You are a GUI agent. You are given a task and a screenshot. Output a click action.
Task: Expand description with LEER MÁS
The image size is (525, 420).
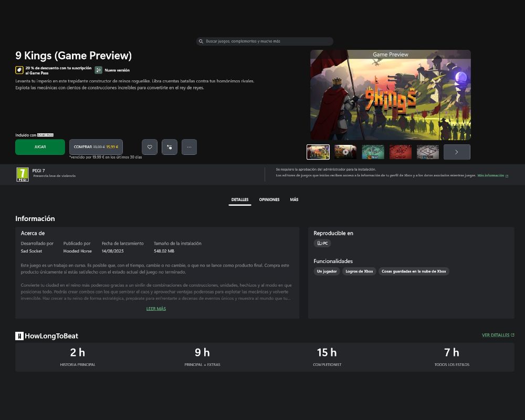coord(156,309)
